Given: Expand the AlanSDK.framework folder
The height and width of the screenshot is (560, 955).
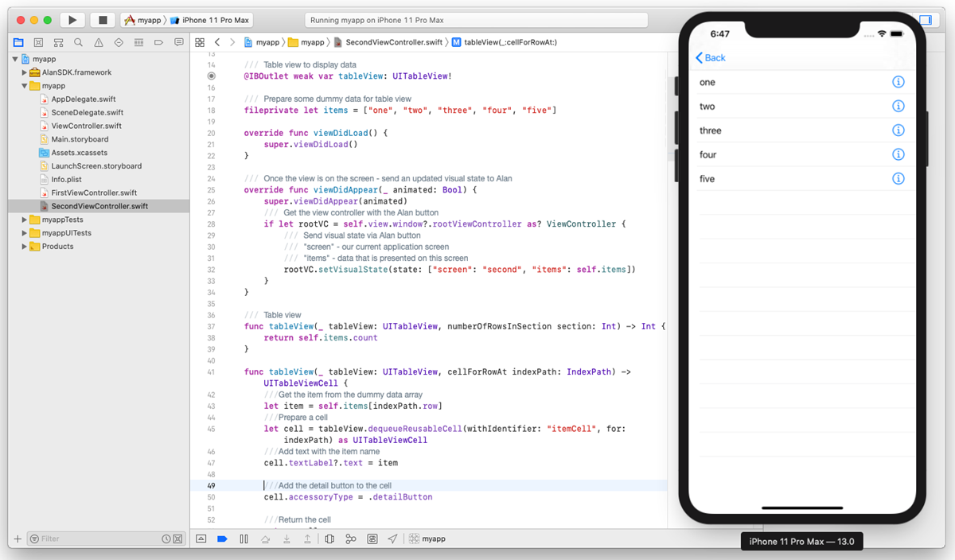Looking at the screenshot, I should click(x=24, y=72).
